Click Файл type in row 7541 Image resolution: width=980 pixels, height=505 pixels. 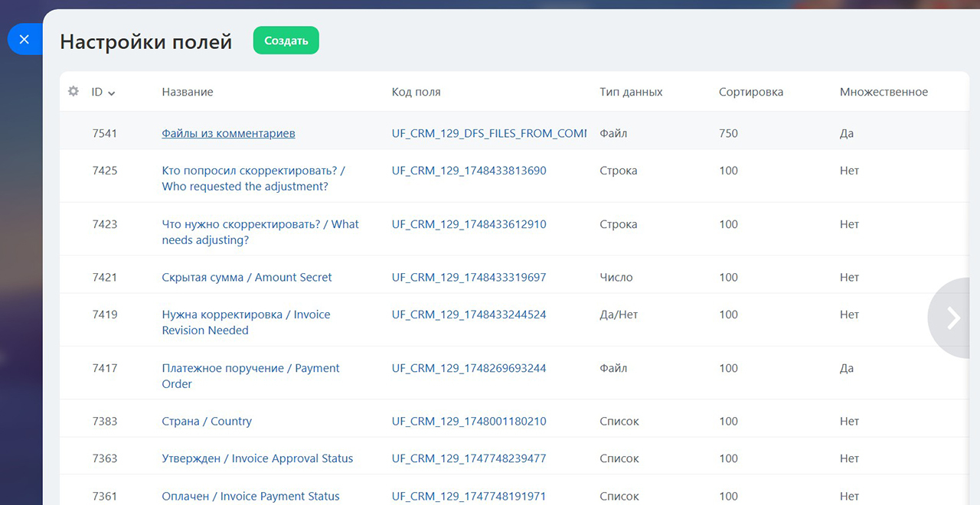click(x=613, y=133)
